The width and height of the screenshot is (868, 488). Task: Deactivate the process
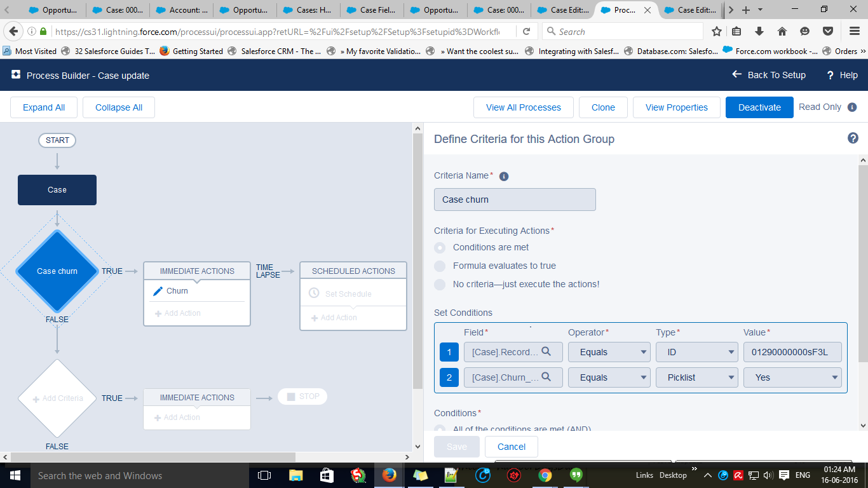pos(759,107)
